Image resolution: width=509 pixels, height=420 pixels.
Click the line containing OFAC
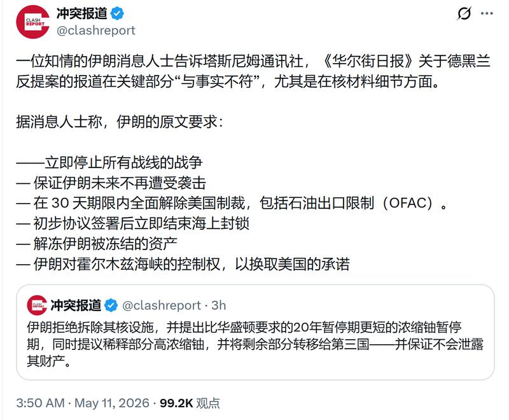232,203
